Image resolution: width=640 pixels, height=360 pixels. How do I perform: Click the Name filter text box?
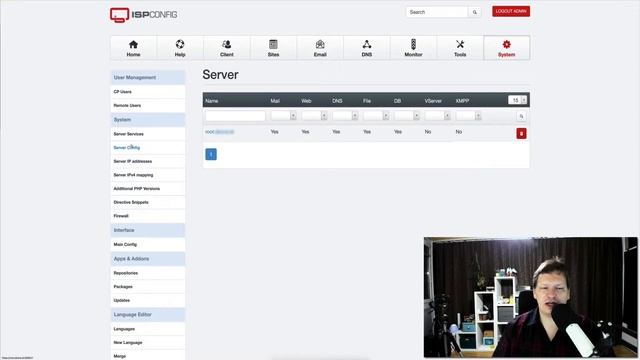[x=236, y=116]
